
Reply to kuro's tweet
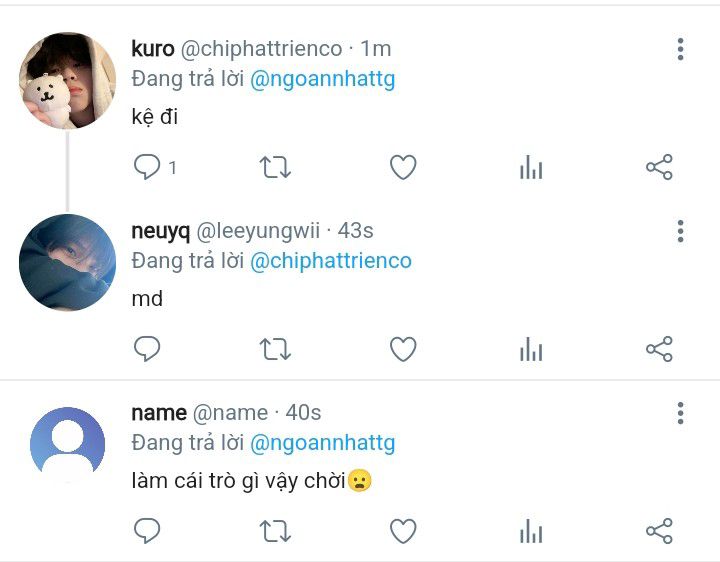pyautogui.click(x=147, y=167)
